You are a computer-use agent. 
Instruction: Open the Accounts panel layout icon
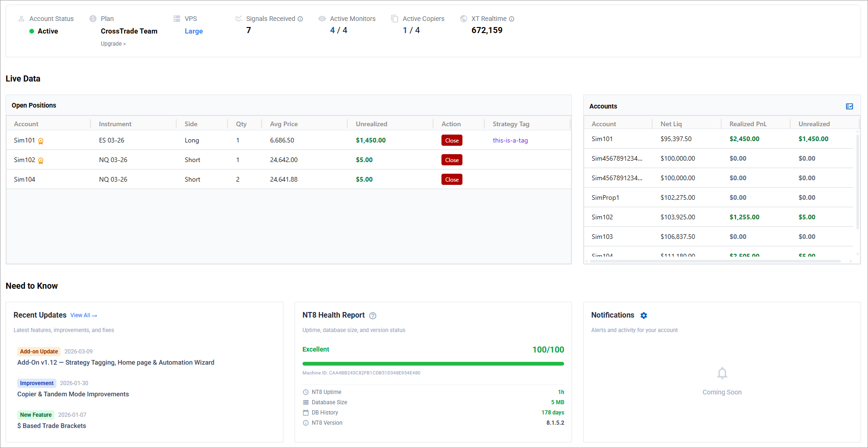849,107
